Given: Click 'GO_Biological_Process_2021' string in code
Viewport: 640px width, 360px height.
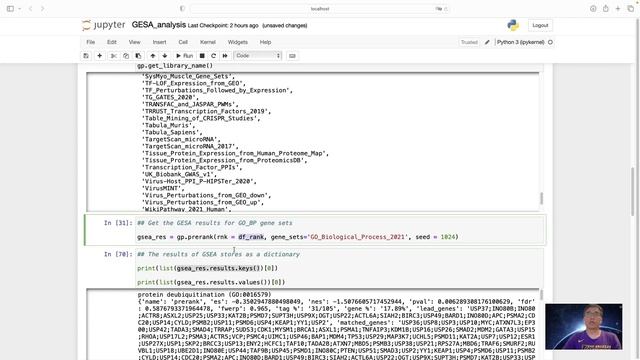Looking at the screenshot, I should pyautogui.click(x=358, y=237).
